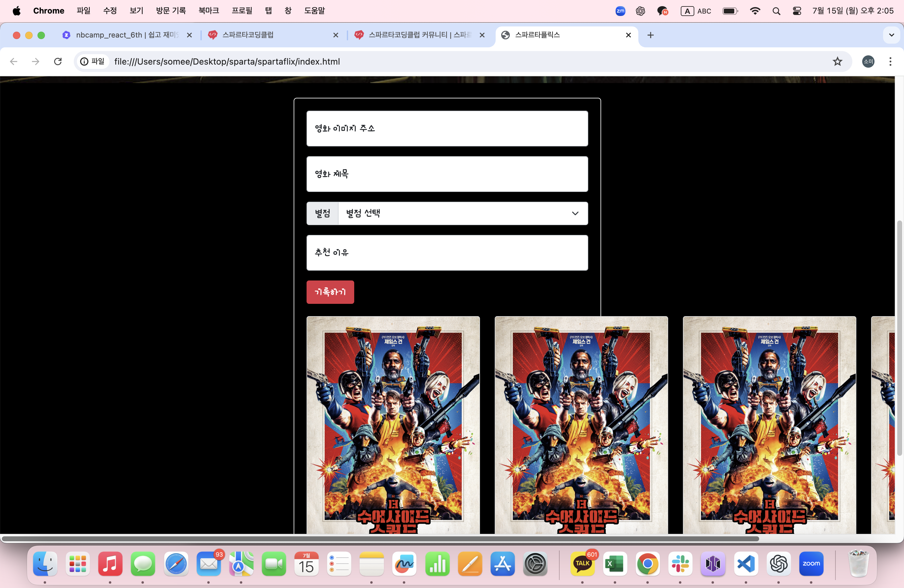Reload the Spartaflix page
The image size is (904, 588).
(x=58, y=62)
